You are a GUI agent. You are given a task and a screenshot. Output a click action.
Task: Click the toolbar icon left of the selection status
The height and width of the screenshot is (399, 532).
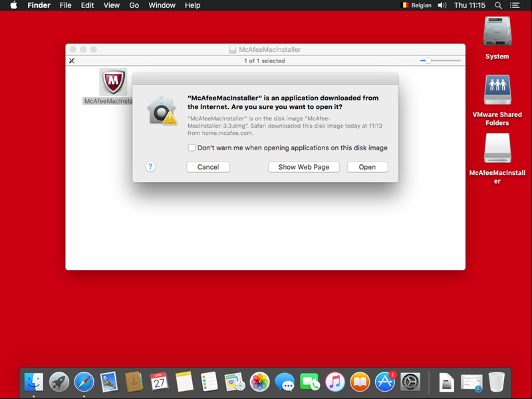[x=72, y=61]
